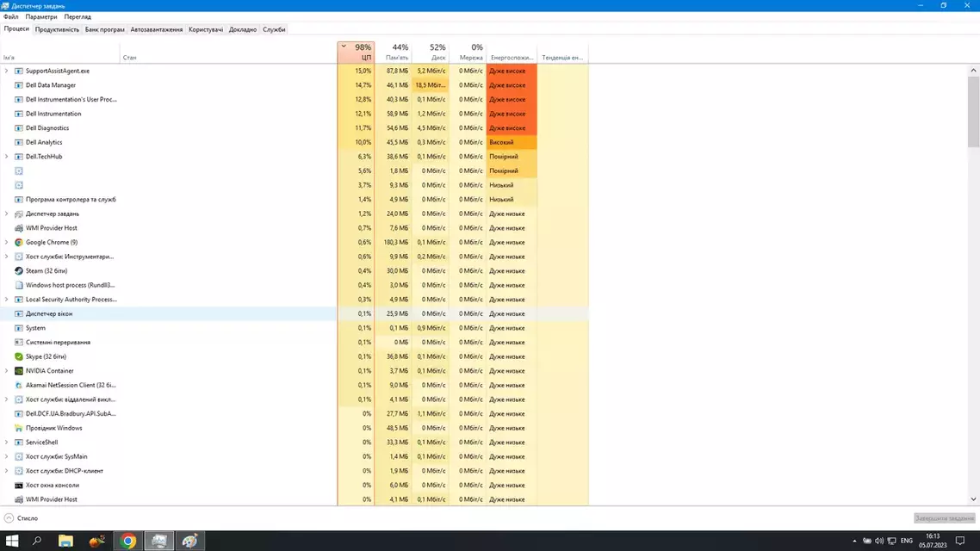Click the Akamai NetSession Client icon
Screen dimensions: 980x551
(x=19, y=386)
